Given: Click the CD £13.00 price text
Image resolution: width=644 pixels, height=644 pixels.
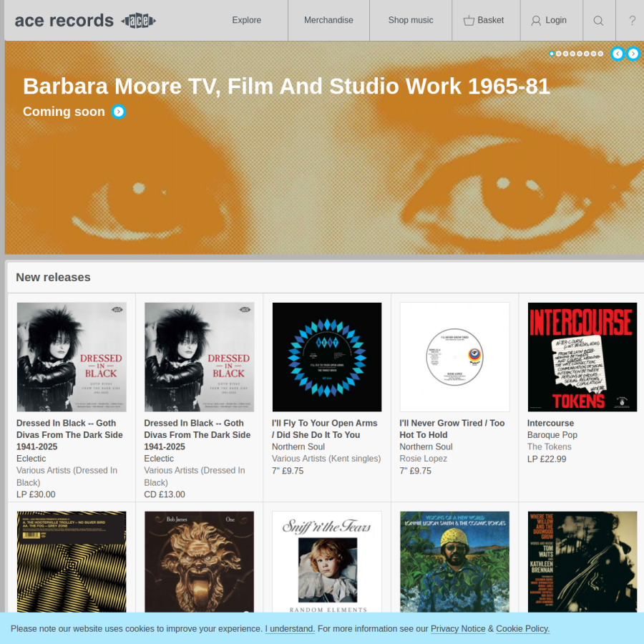Looking at the screenshot, I should click(165, 494).
